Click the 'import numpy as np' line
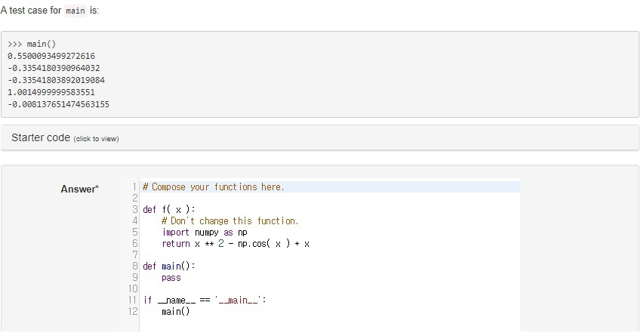This screenshot has width=644, height=336. tap(205, 233)
